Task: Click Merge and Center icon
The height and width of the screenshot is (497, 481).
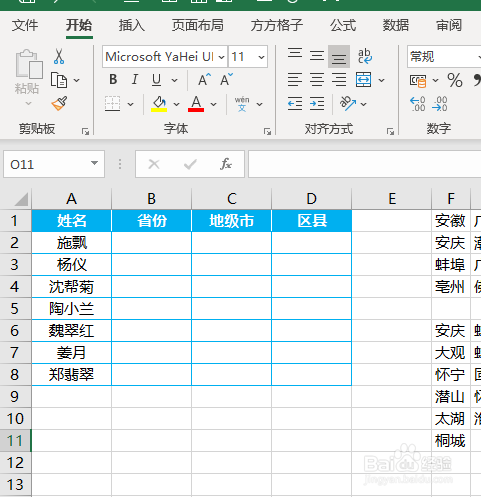Action: (363, 80)
